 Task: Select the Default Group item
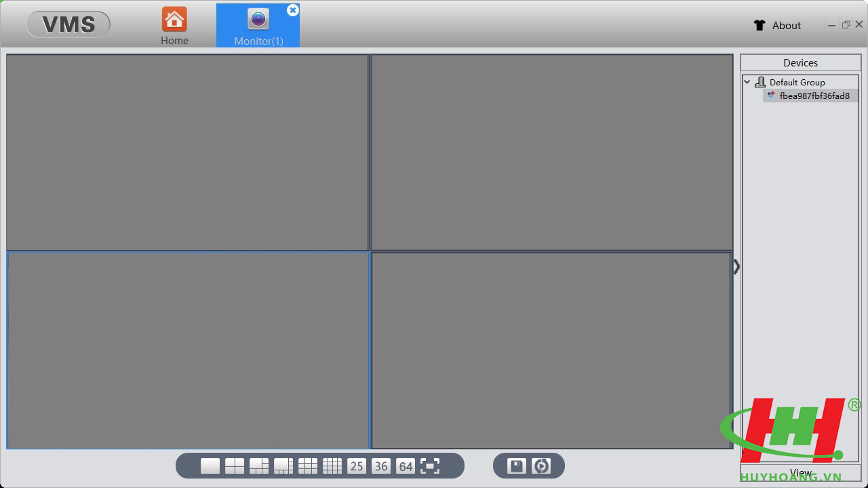point(797,82)
